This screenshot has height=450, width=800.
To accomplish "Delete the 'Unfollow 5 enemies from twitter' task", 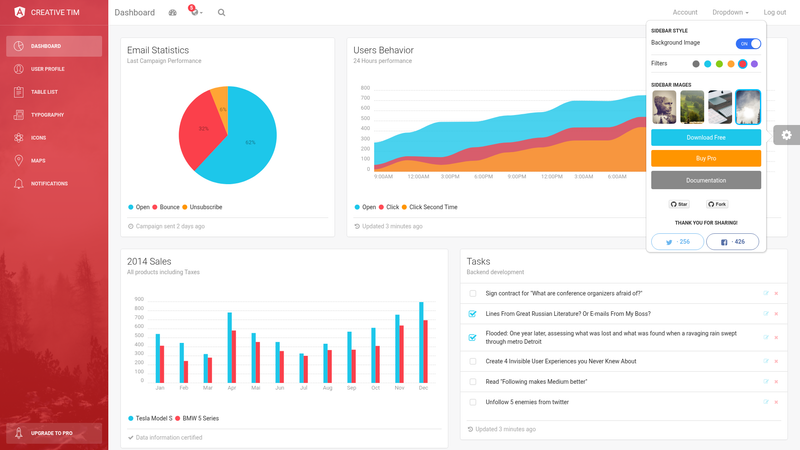I will tap(777, 402).
